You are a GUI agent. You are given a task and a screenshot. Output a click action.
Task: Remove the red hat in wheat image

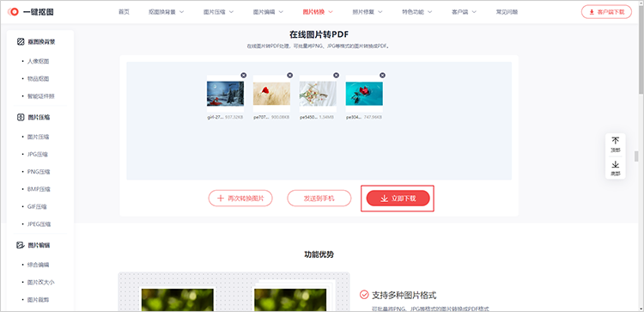click(290, 76)
